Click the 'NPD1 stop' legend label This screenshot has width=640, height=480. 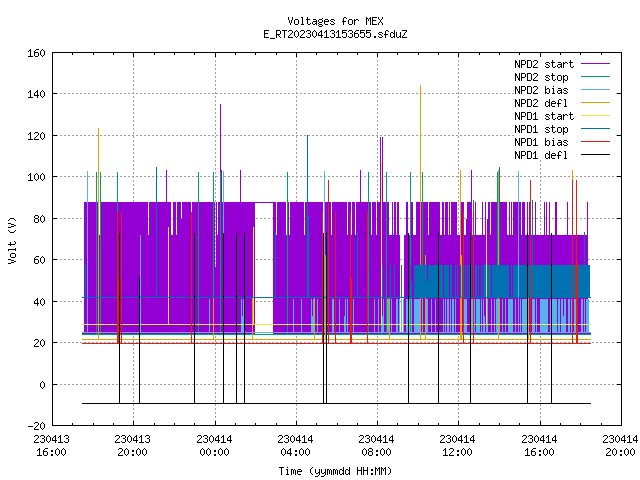point(541,129)
